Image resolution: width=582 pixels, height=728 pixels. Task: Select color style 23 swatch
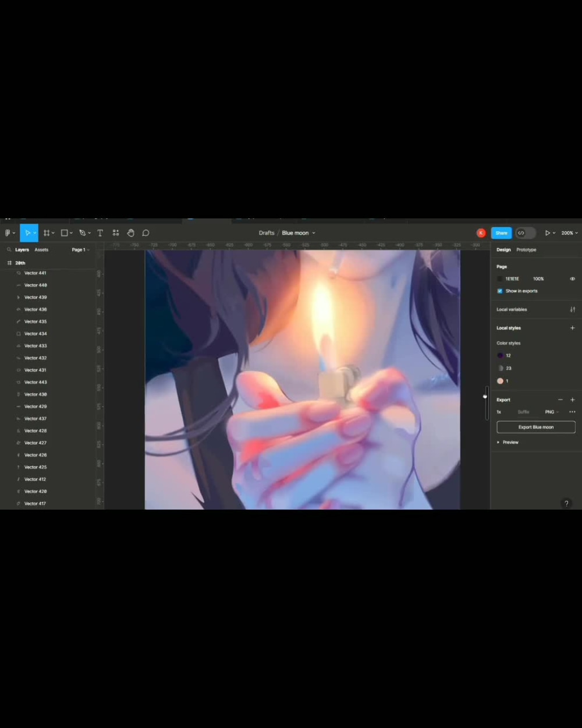click(500, 368)
